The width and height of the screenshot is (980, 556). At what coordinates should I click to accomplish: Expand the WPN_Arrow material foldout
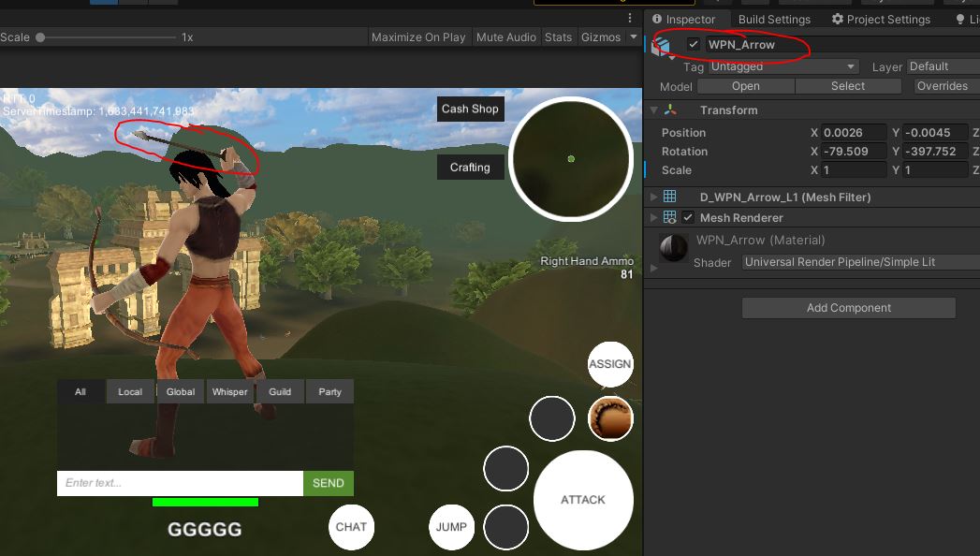click(653, 268)
